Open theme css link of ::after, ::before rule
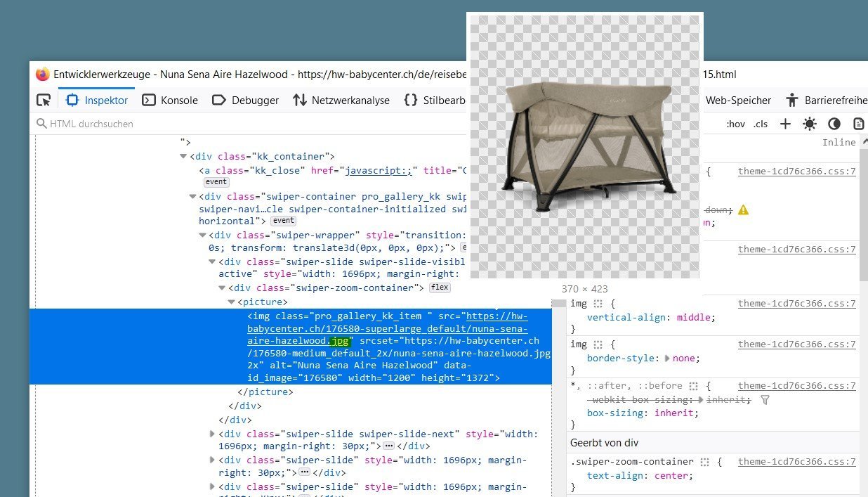The width and height of the screenshot is (868, 497). (797, 385)
